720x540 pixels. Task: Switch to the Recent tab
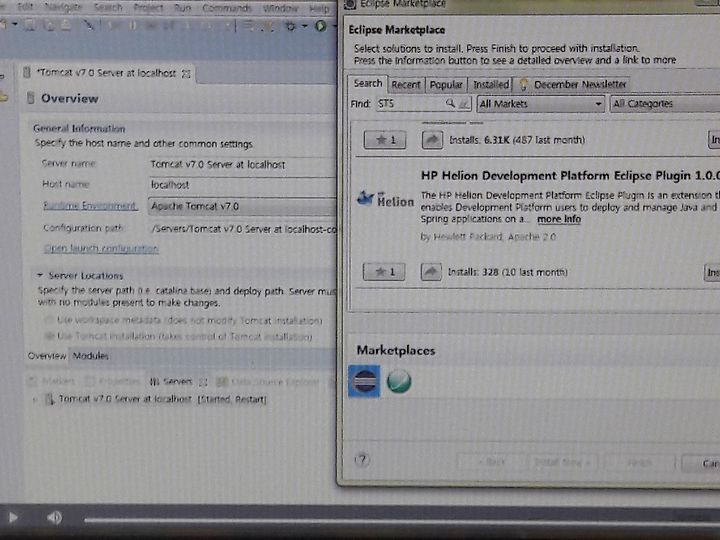(406, 85)
